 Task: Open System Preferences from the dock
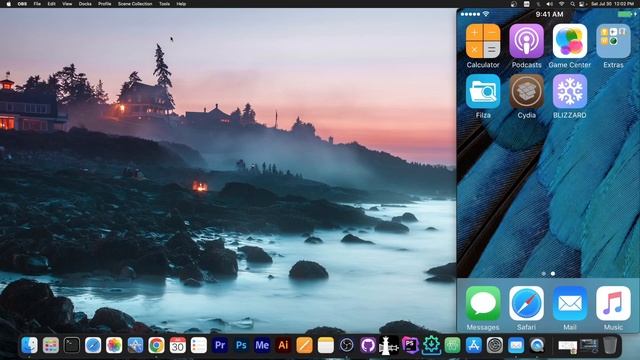495,345
